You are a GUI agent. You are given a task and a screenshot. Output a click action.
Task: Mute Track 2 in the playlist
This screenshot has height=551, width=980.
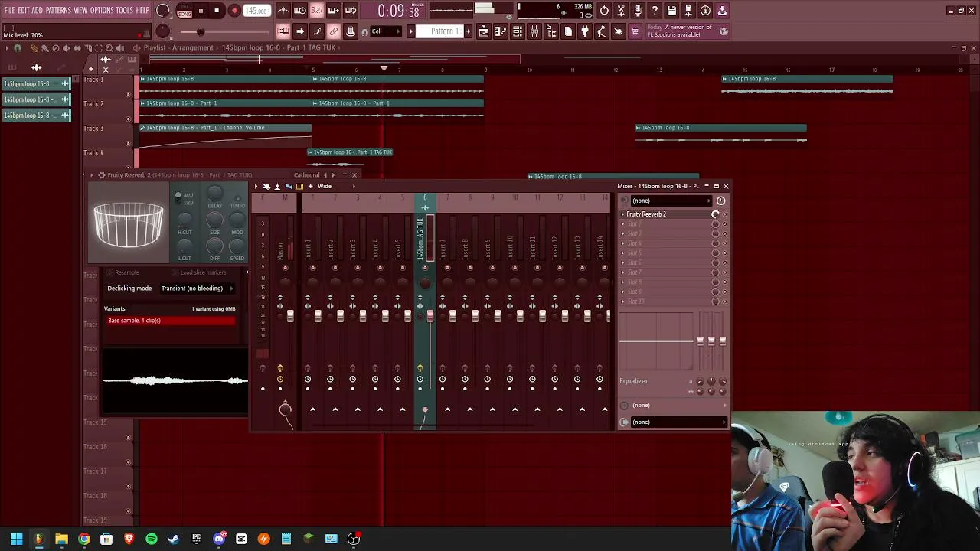pos(129,119)
